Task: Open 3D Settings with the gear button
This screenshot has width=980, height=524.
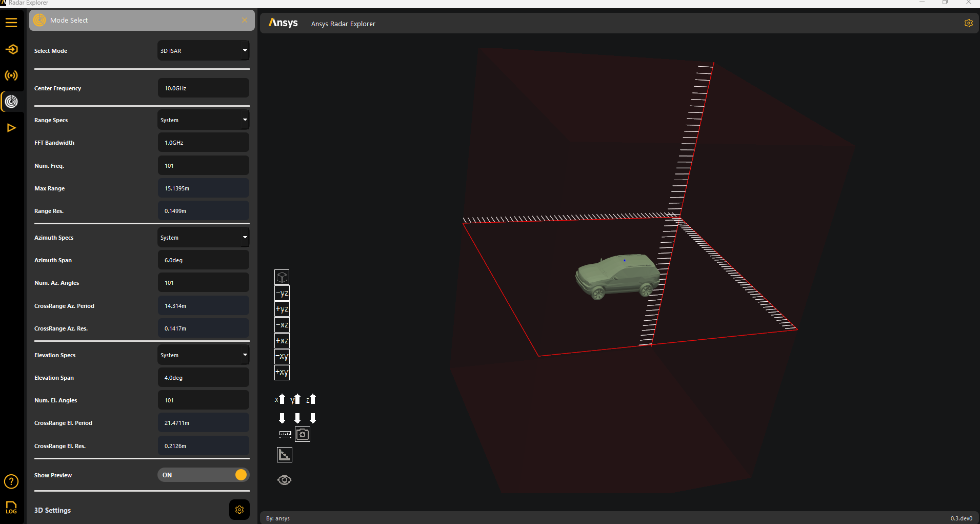Action: coord(239,510)
